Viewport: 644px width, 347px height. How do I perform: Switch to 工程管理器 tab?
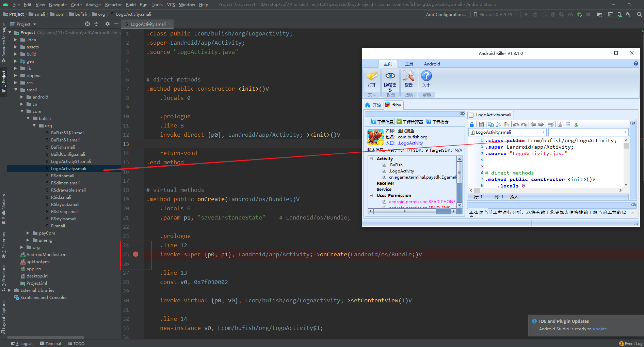[x=410, y=122]
